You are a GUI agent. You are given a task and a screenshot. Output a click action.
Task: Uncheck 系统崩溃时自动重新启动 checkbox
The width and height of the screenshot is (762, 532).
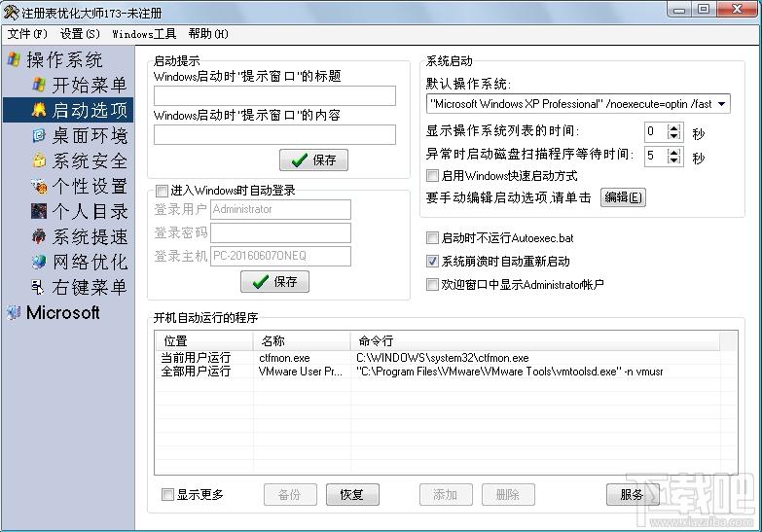(x=432, y=262)
